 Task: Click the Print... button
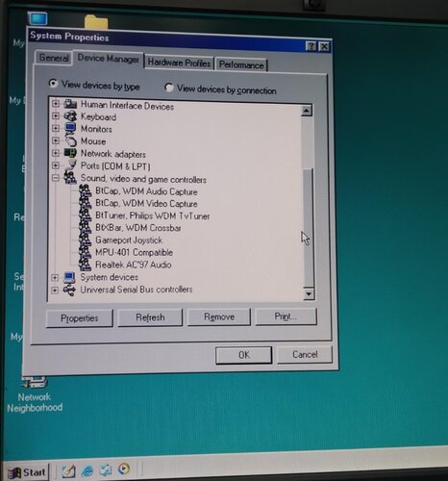coord(286,316)
